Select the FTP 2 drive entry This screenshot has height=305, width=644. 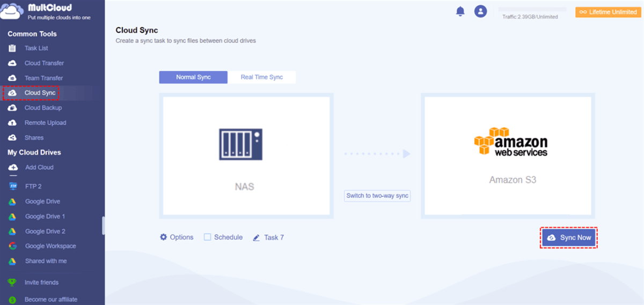point(33,187)
